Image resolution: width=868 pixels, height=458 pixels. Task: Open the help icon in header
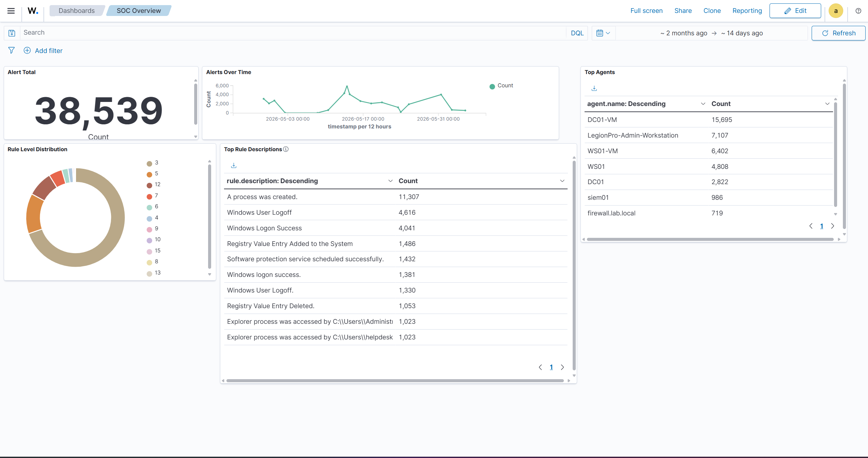tap(858, 11)
